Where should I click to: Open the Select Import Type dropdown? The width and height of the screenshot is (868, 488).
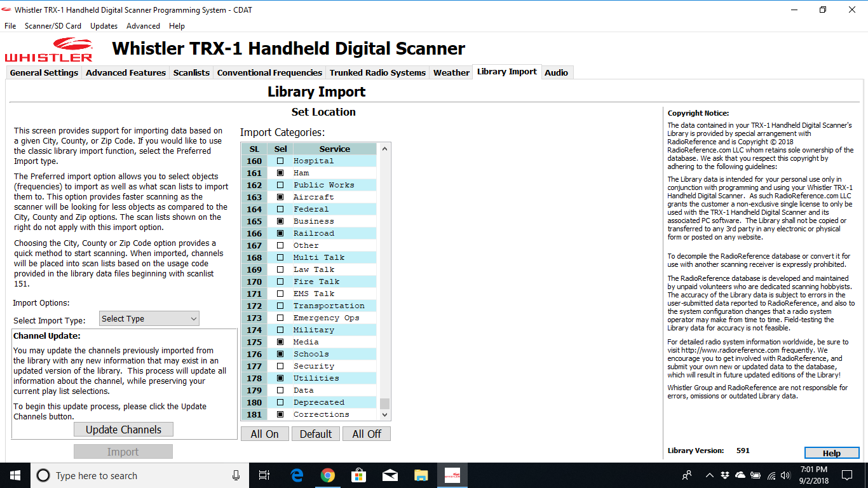pyautogui.click(x=149, y=318)
